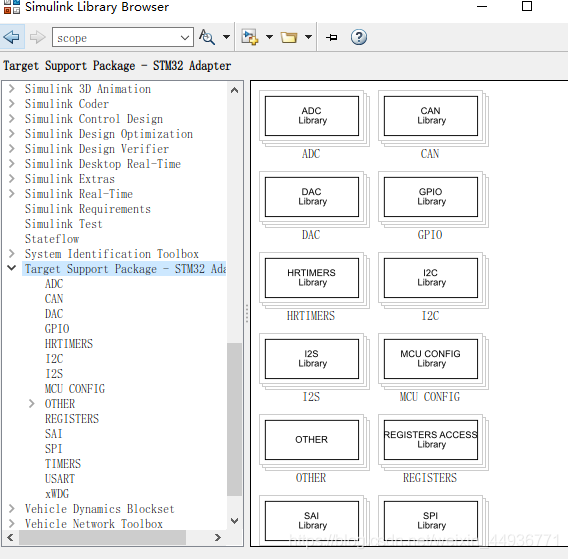Select ADC in the tree list
Image resolution: width=568 pixels, height=559 pixels.
54,284
